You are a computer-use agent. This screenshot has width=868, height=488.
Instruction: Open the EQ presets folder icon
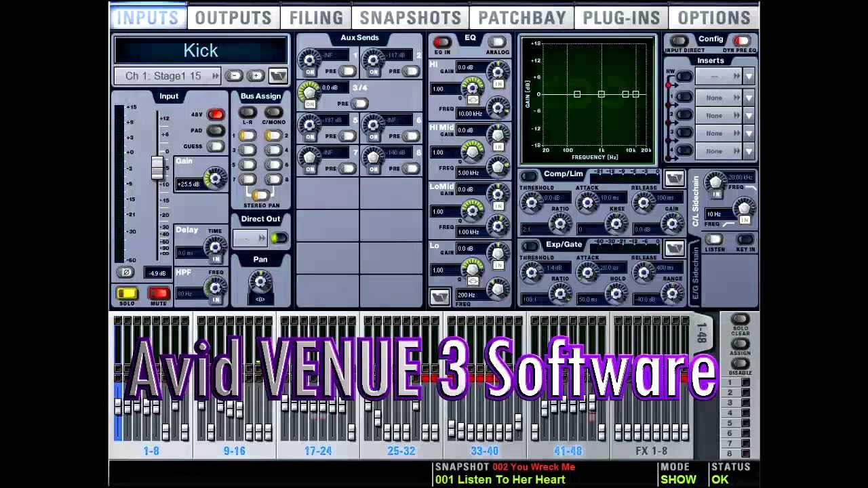439,297
